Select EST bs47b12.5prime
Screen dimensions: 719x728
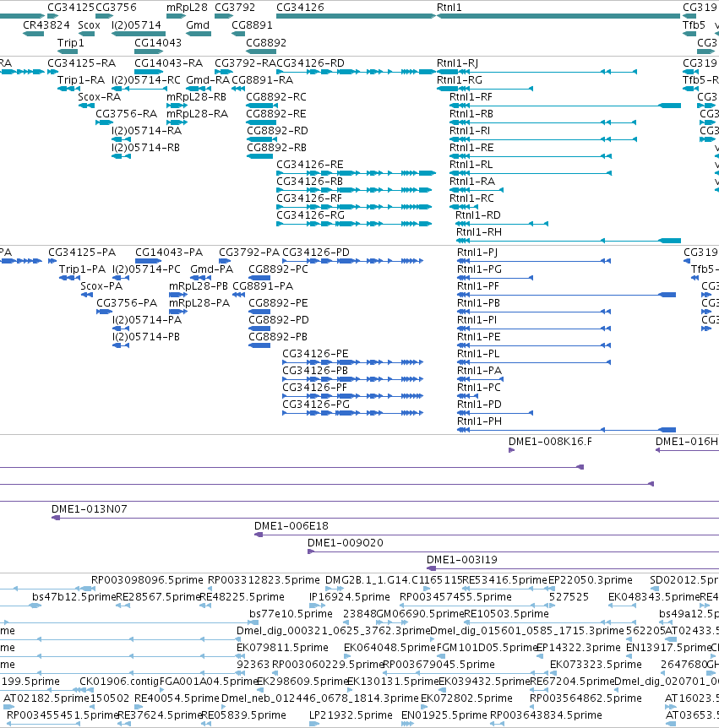(x=74, y=597)
